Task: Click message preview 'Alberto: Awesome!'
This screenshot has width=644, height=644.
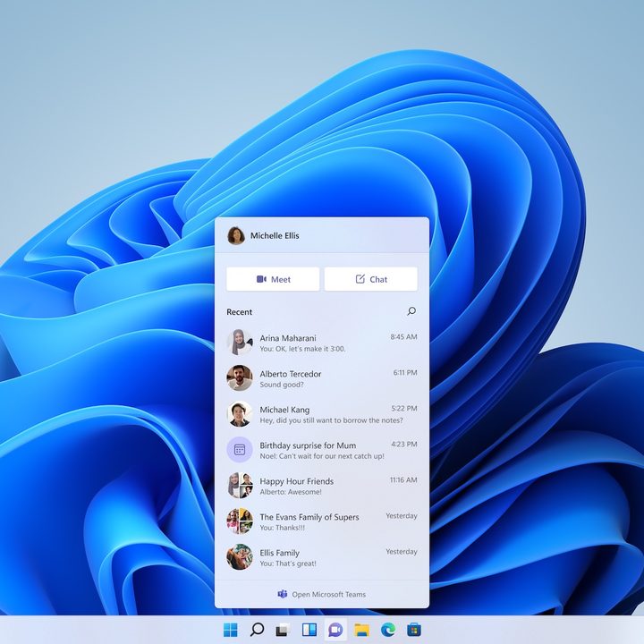Action: coord(291,492)
